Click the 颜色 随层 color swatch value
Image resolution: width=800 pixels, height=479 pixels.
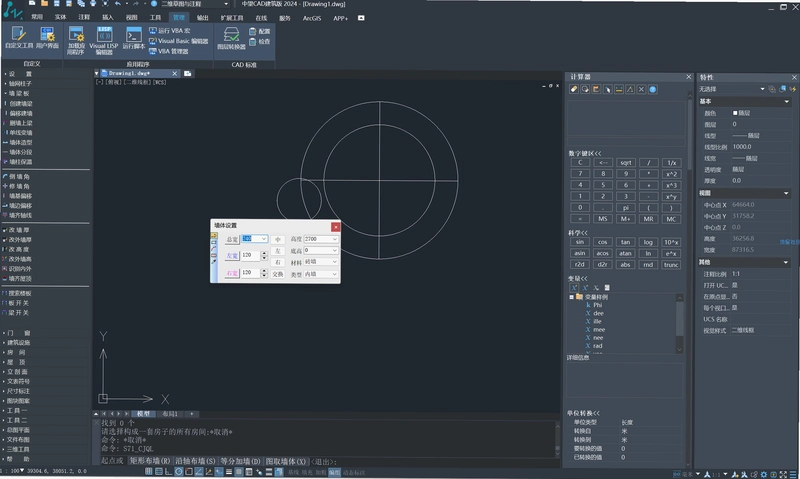(760, 113)
